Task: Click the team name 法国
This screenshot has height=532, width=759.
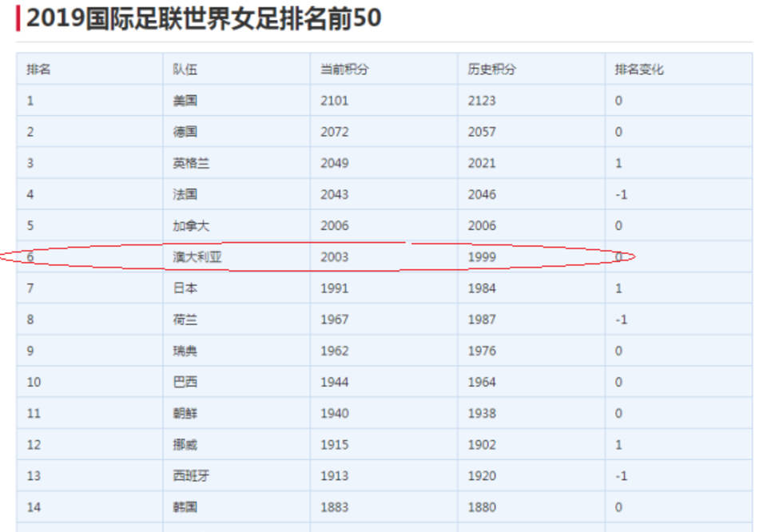Action: (185, 195)
